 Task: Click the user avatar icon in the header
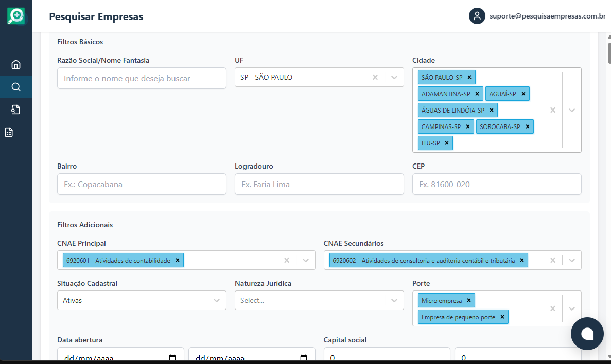click(477, 16)
